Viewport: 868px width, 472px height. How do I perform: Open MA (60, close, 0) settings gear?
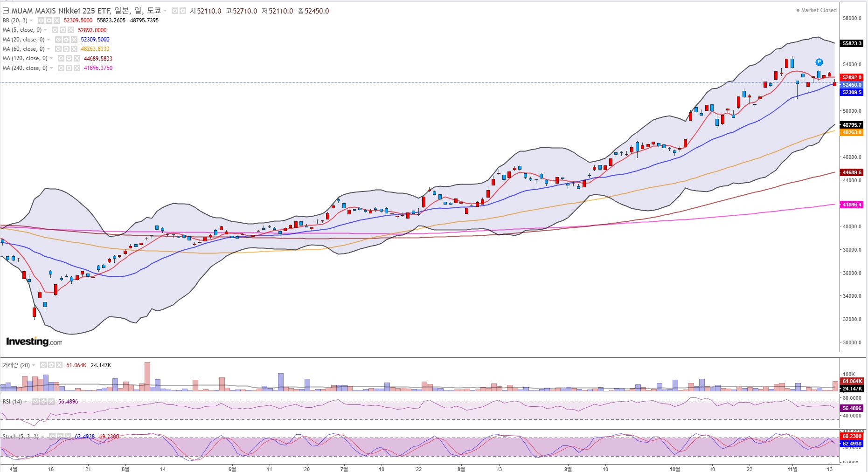(66, 49)
